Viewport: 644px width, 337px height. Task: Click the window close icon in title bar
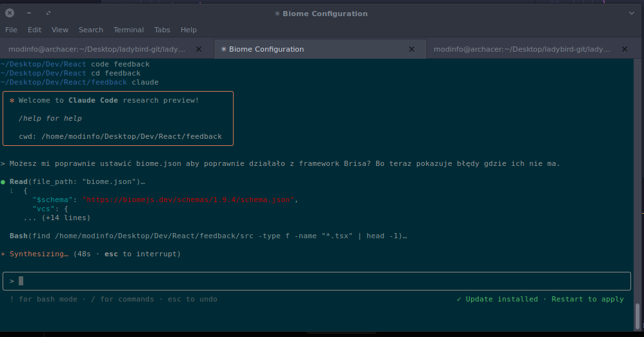[x=10, y=13]
